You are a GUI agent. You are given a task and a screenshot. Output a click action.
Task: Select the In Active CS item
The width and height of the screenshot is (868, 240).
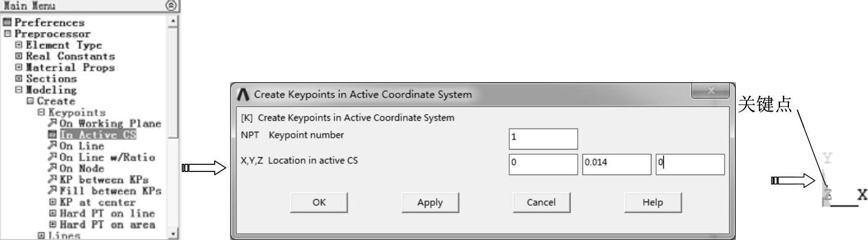pos(98,135)
